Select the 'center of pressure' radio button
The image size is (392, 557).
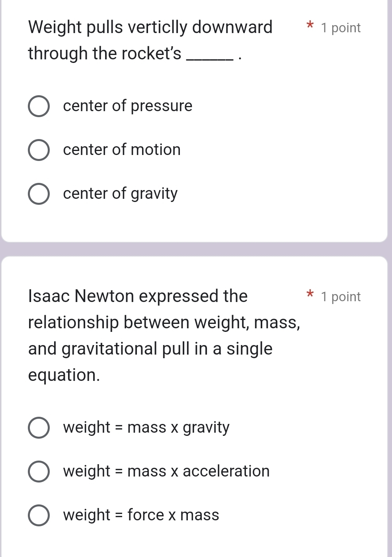click(x=39, y=106)
